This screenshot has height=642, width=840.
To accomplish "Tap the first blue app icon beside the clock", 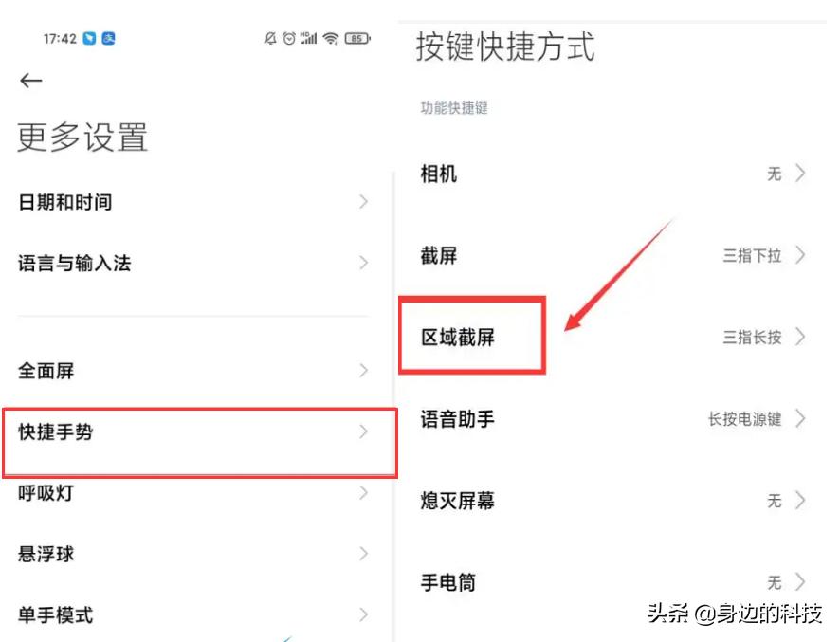I will [x=88, y=39].
